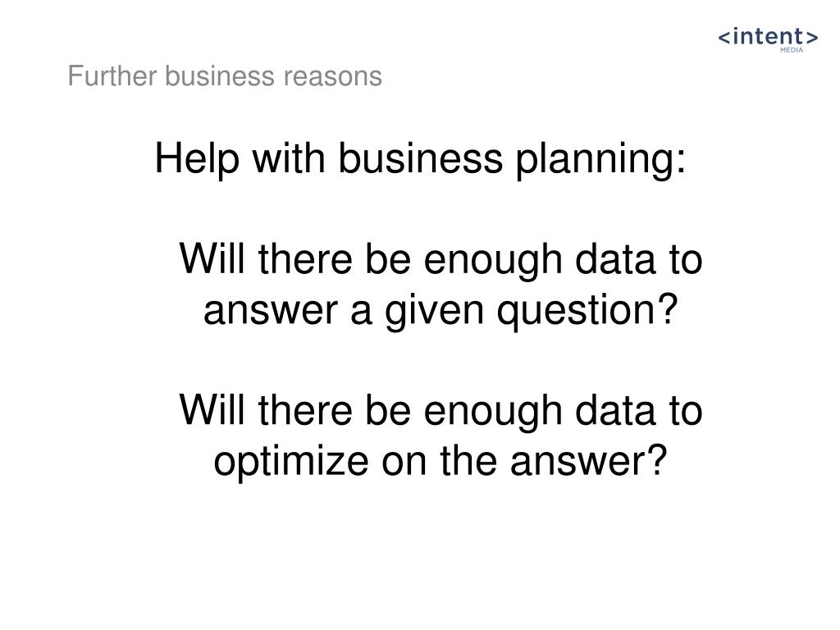
Task: Select the 'Help with business planning:' line
Action: pos(420,159)
